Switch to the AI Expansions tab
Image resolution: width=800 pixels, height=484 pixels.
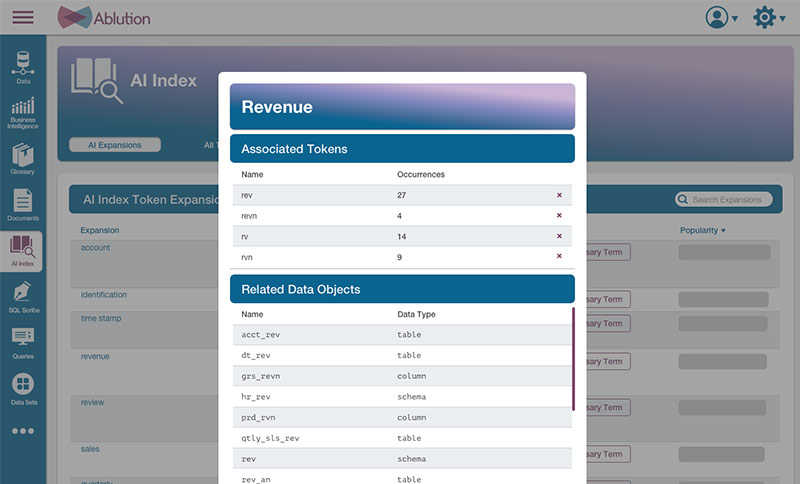(x=115, y=145)
